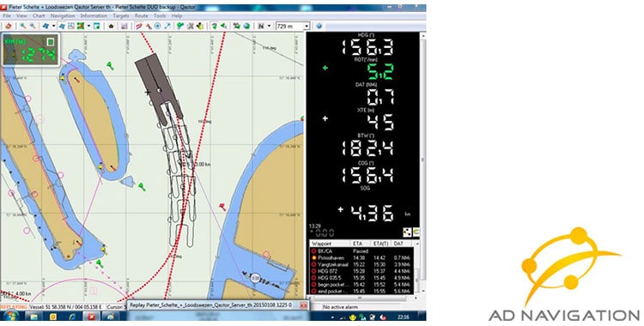Select the HDG 072 waypoint row
Screen dimensions: 644x326
point(361,271)
